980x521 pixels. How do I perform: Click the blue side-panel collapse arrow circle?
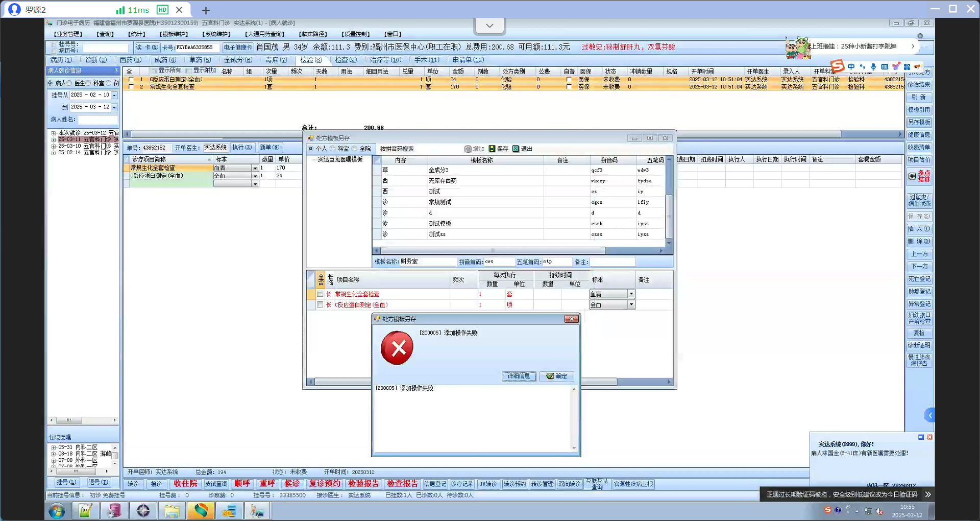pyautogui.click(x=930, y=415)
